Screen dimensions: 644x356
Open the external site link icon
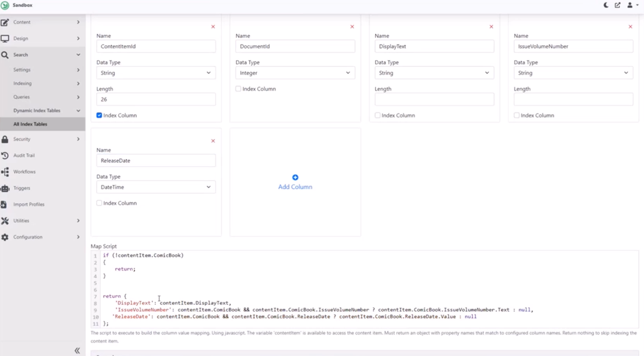click(x=618, y=5)
